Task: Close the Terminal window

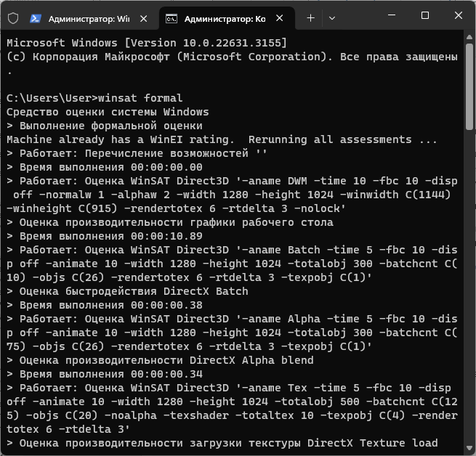Action: (458, 16)
